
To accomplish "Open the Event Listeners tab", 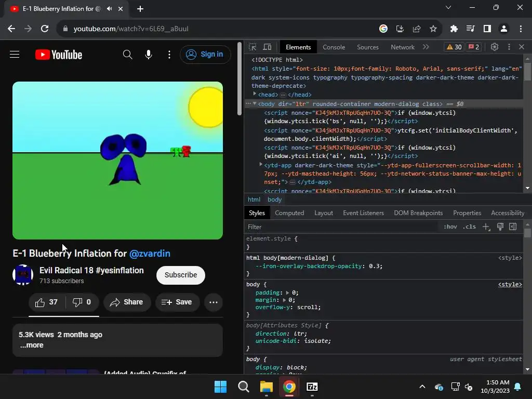I will point(363,212).
